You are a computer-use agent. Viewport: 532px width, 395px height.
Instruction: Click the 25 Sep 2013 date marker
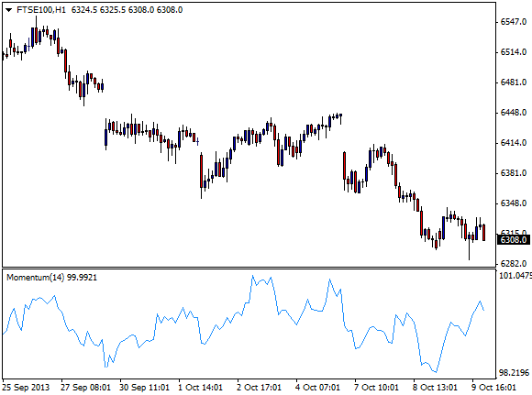click(26, 387)
